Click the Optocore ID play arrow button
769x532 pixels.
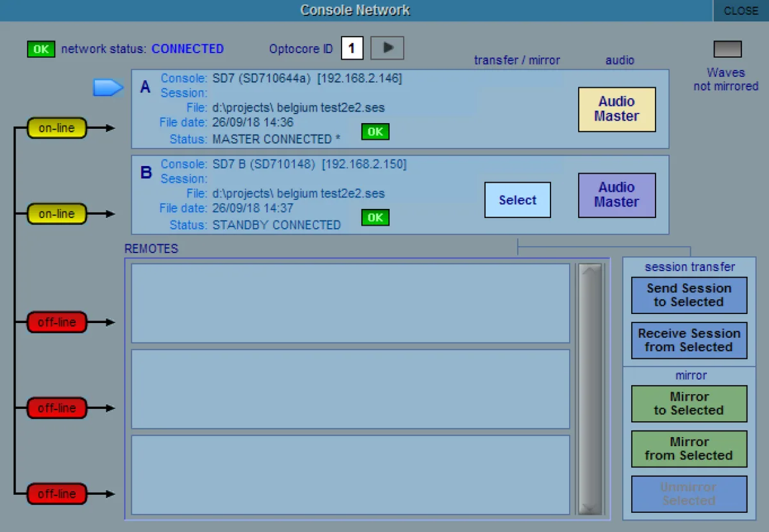388,47
